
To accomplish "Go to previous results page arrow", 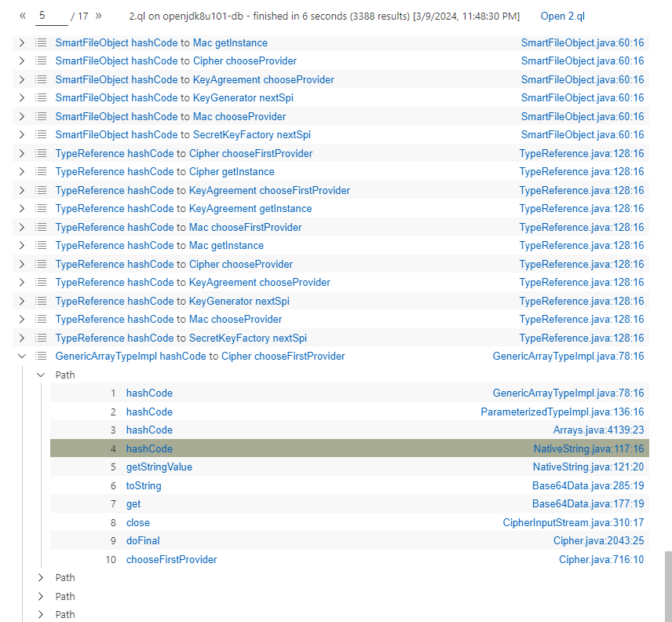I will [x=24, y=16].
